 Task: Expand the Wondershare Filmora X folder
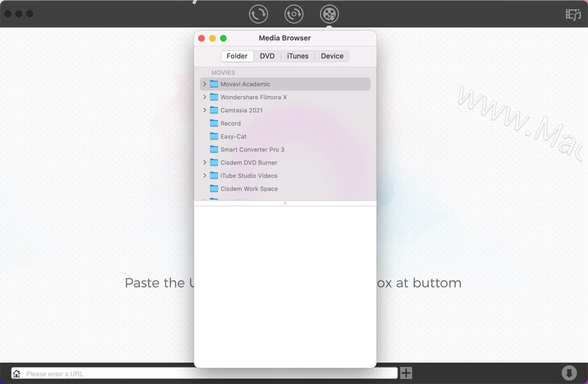204,97
